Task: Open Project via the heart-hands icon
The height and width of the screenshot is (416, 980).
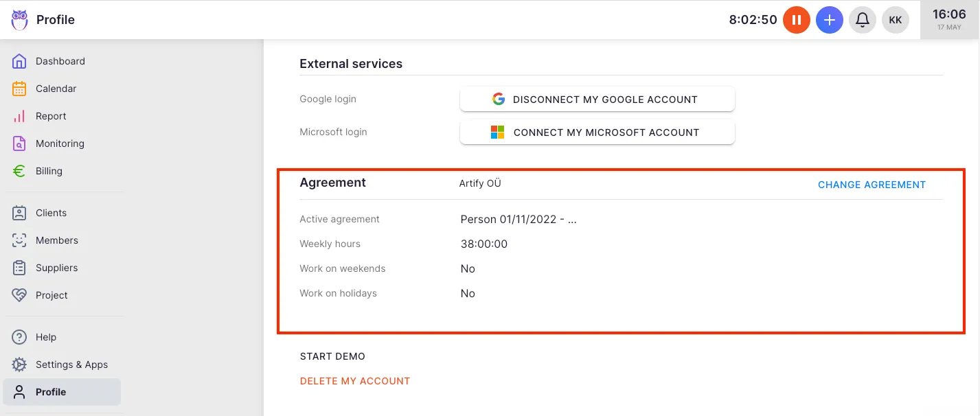Action: (21, 295)
